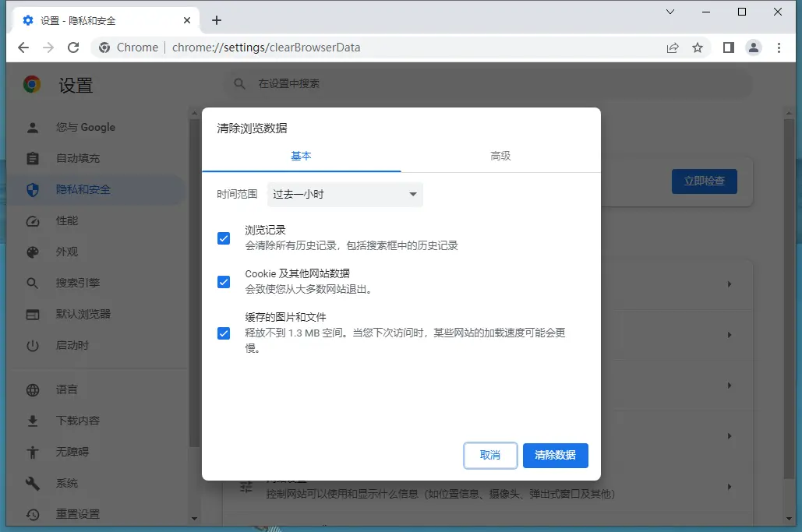Open 自动填充 settings in the sidebar
This screenshot has height=532, width=802.
tap(32, 158)
